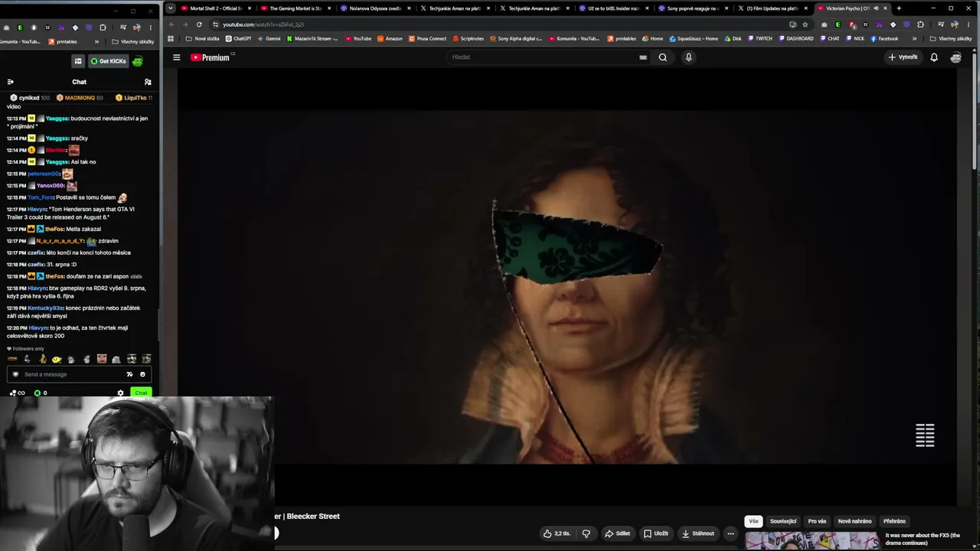980x551 pixels.
Task: Go to YouTube Premium home logo
Action: coord(211,57)
